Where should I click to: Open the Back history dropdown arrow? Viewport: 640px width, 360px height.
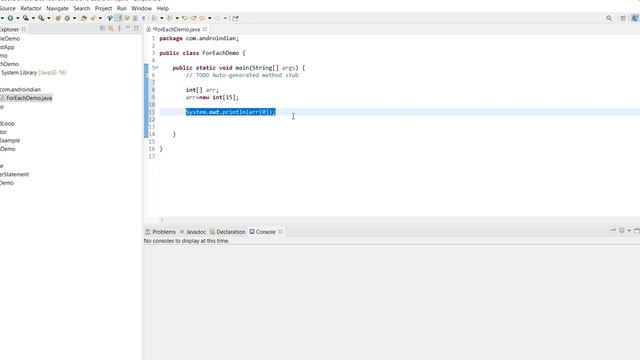tap(209, 18)
